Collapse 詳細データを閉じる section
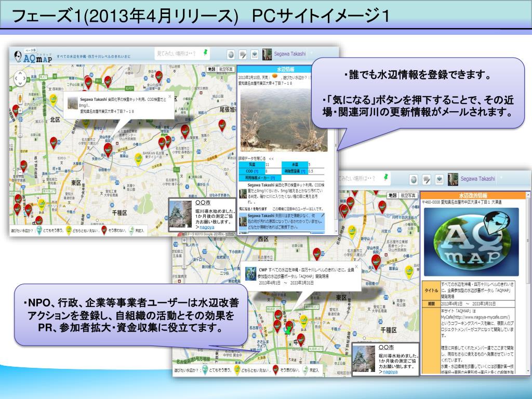 (256, 158)
